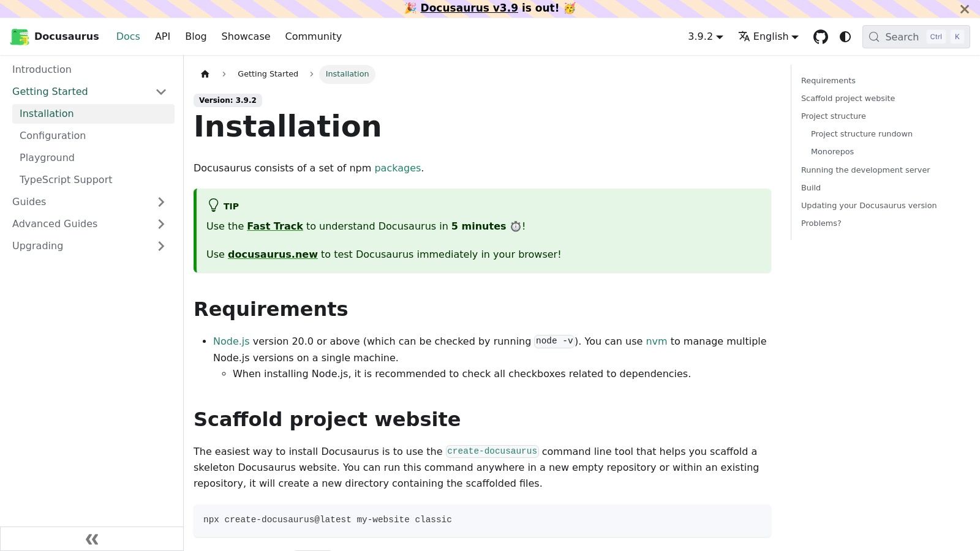980x551 pixels.
Task: Select Configuration in the sidebar
Action: pyautogui.click(x=53, y=136)
